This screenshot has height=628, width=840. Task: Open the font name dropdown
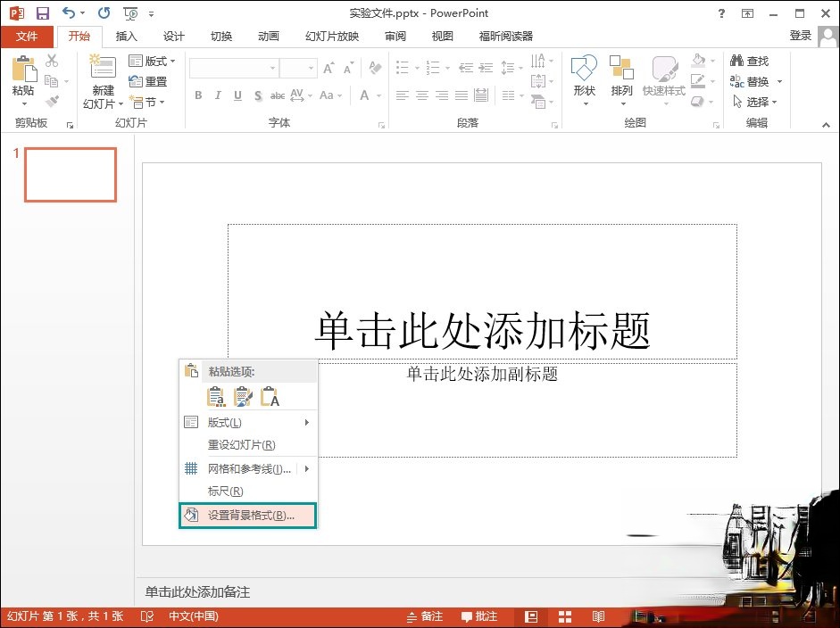(272, 67)
